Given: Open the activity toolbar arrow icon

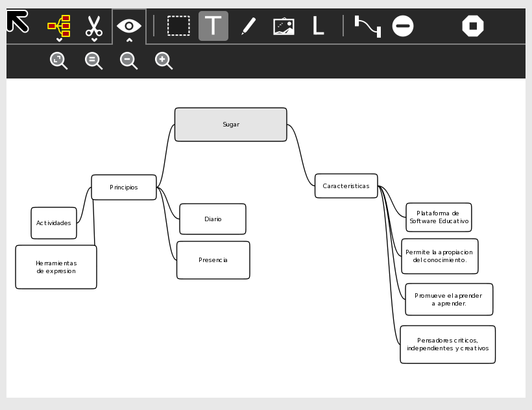Looking at the screenshot, I should coord(18,21).
